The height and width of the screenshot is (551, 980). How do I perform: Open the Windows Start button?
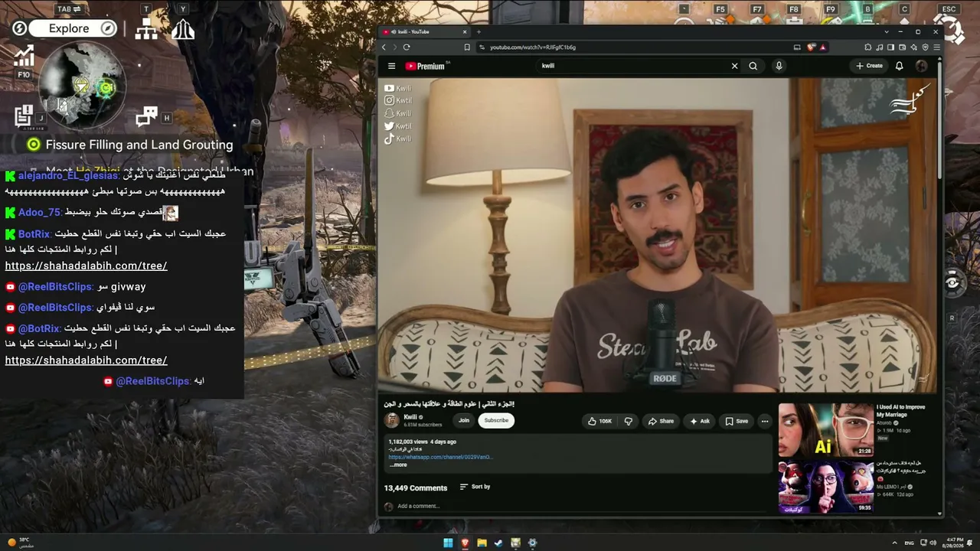[448, 543]
